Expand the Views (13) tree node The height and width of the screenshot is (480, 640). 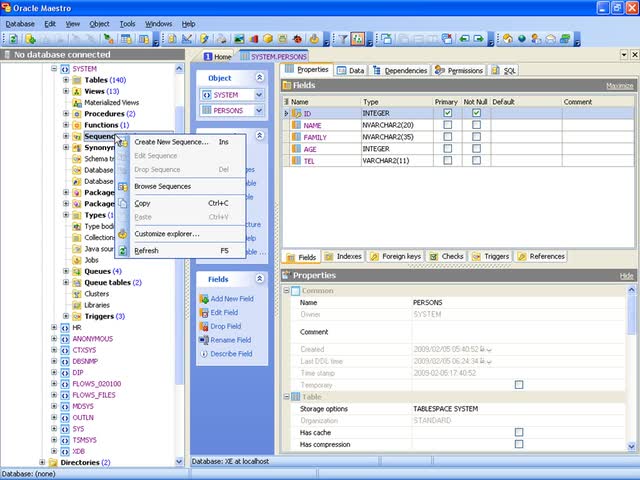click(x=66, y=91)
